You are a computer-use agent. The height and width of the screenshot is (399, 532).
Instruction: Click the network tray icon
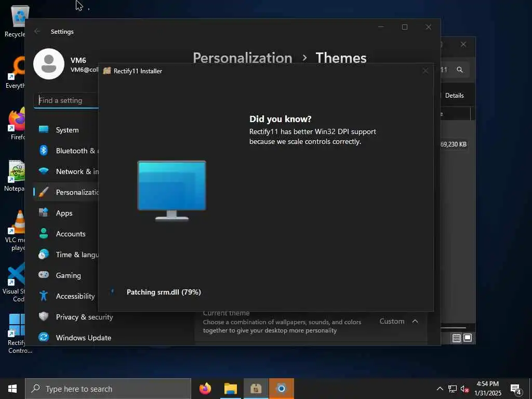coord(453,389)
